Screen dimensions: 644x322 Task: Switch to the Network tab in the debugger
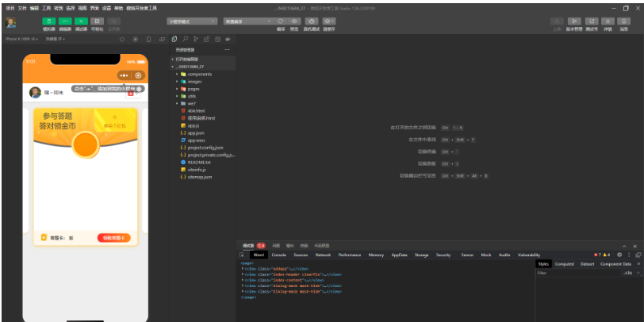(323, 255)
